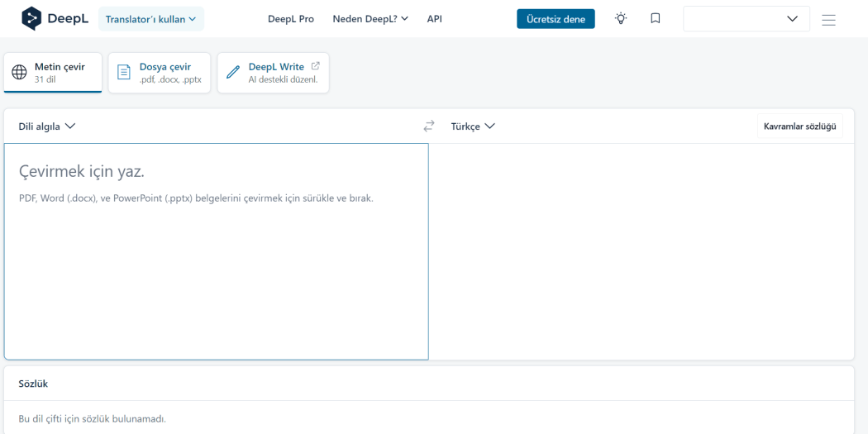Click the globe icon in Metin çevir
Image resolution: width=868 pixels, height=434 pixels.
[19, 73]
